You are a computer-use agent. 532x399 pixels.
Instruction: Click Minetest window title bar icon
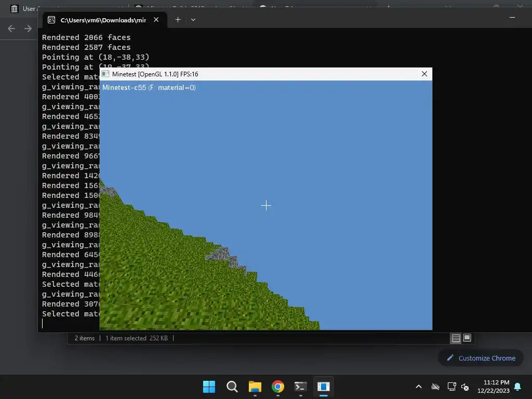tap(105, 74)
